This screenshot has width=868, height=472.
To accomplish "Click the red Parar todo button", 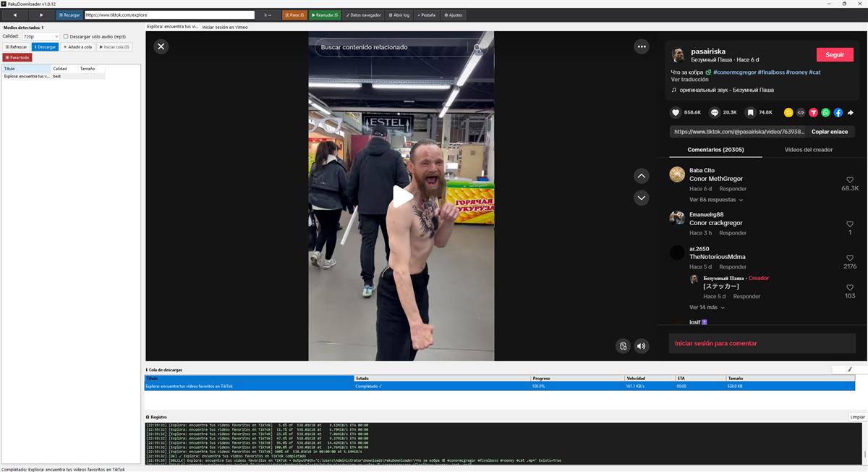I will (17, 57).
